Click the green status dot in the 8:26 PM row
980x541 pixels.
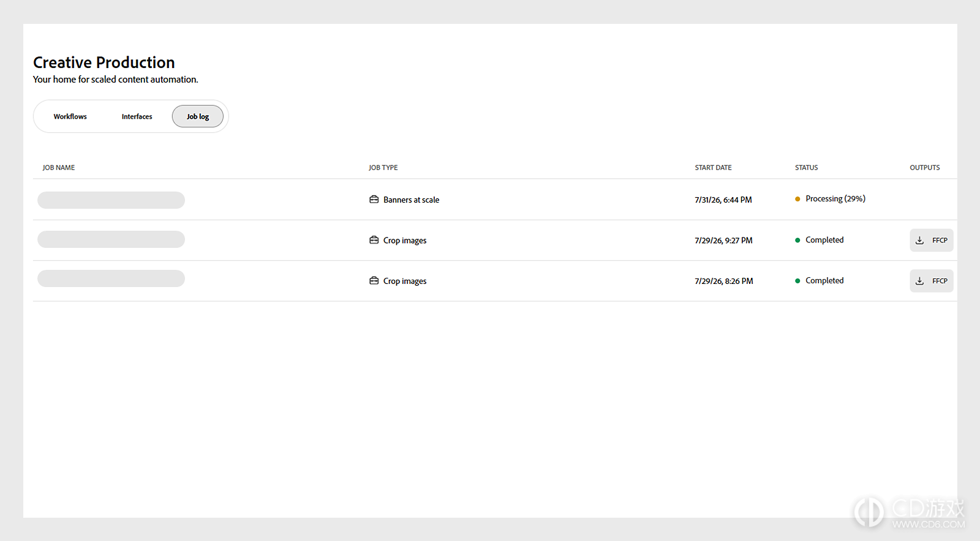tap(797, 281)
